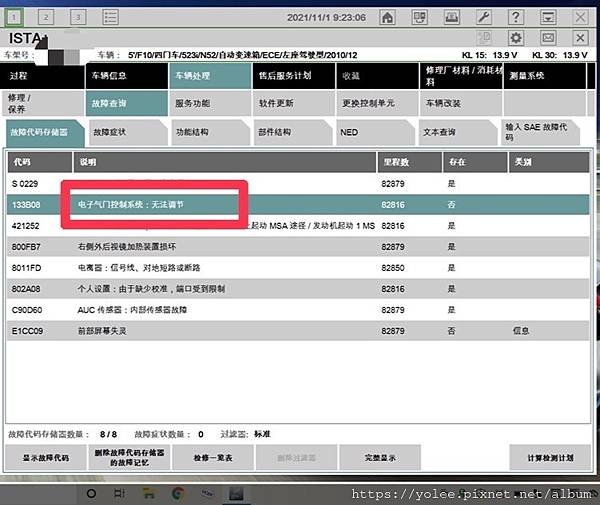Click the vehicle connection monitor icon
600x505 pixels.
(419, 17)
